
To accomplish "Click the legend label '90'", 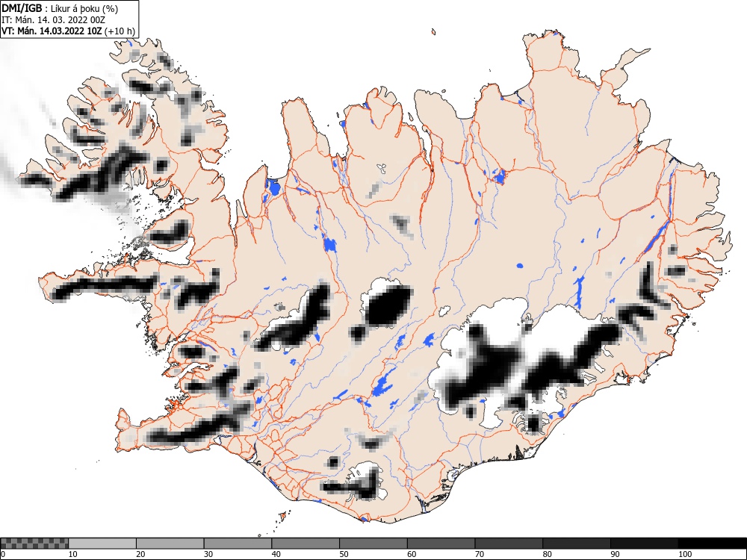I will click(x=615, y=554).
